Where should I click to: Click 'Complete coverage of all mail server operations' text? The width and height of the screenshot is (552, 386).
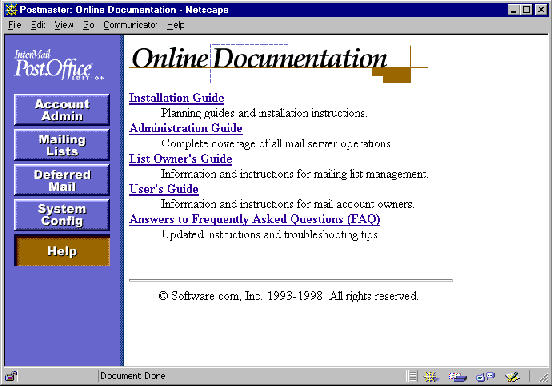276,143
